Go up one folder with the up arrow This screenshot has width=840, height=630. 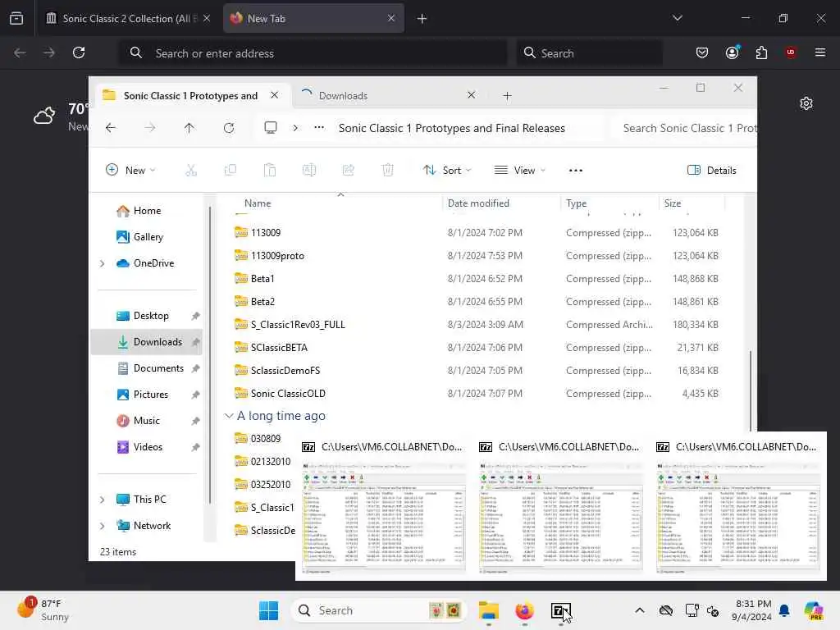(189, 127)
